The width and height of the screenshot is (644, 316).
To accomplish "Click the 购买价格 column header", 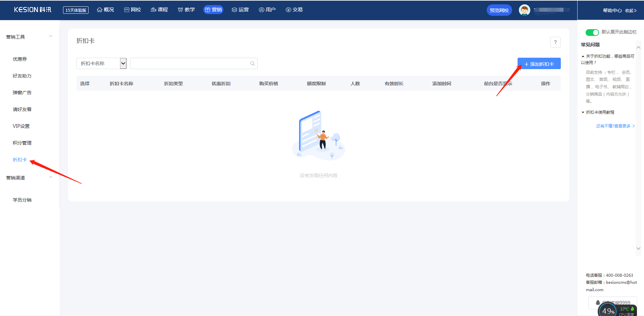I will tap(269, 84).
